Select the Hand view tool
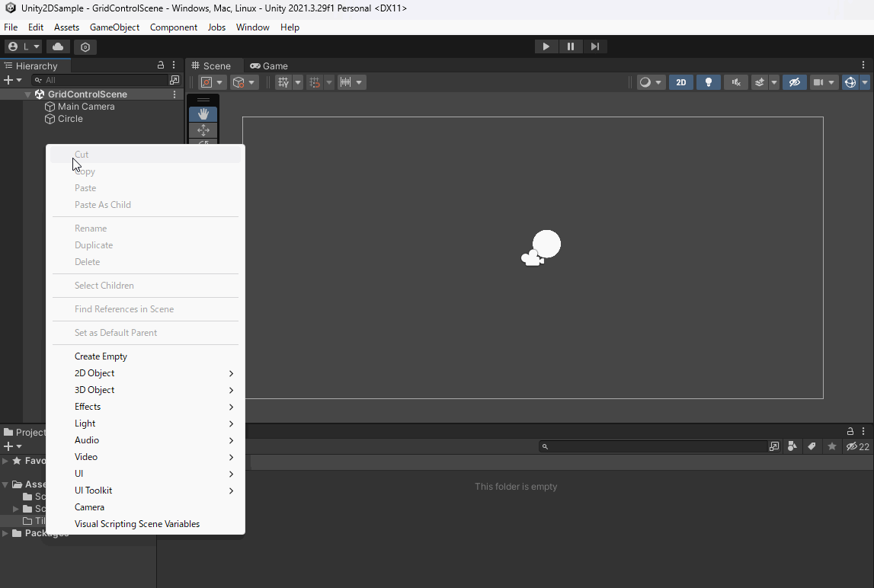 [203, 114]
